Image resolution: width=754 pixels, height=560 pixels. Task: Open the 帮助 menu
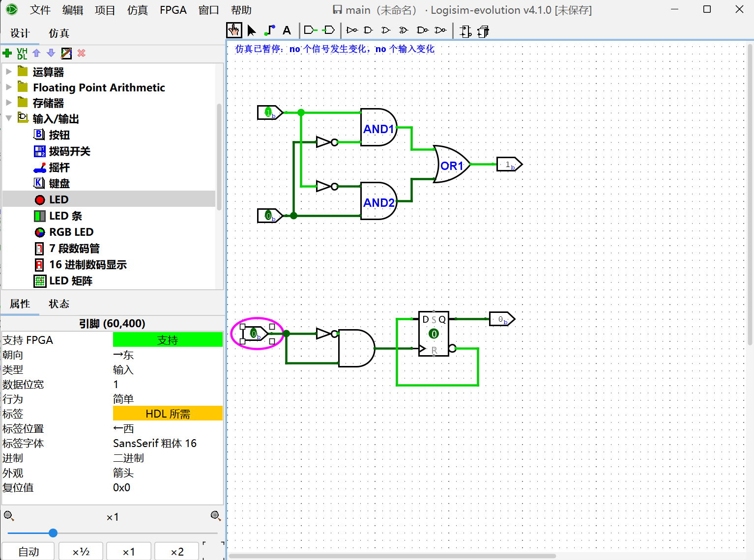241,10
